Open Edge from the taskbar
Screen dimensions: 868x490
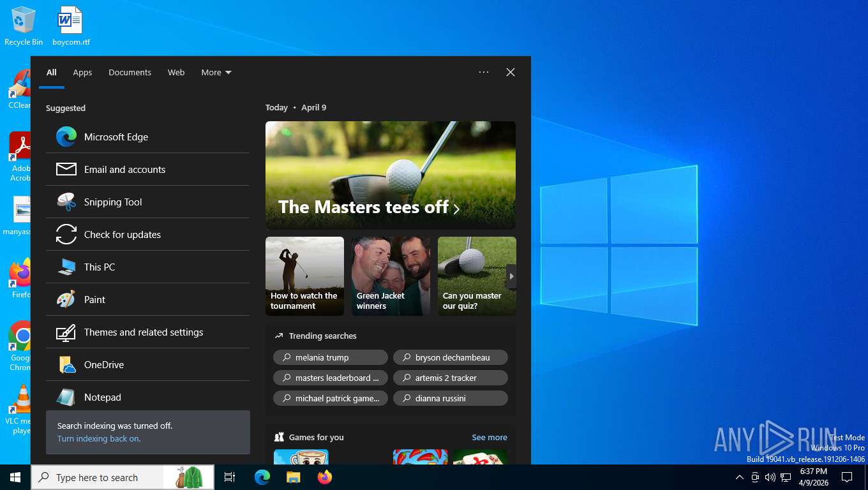262,477
